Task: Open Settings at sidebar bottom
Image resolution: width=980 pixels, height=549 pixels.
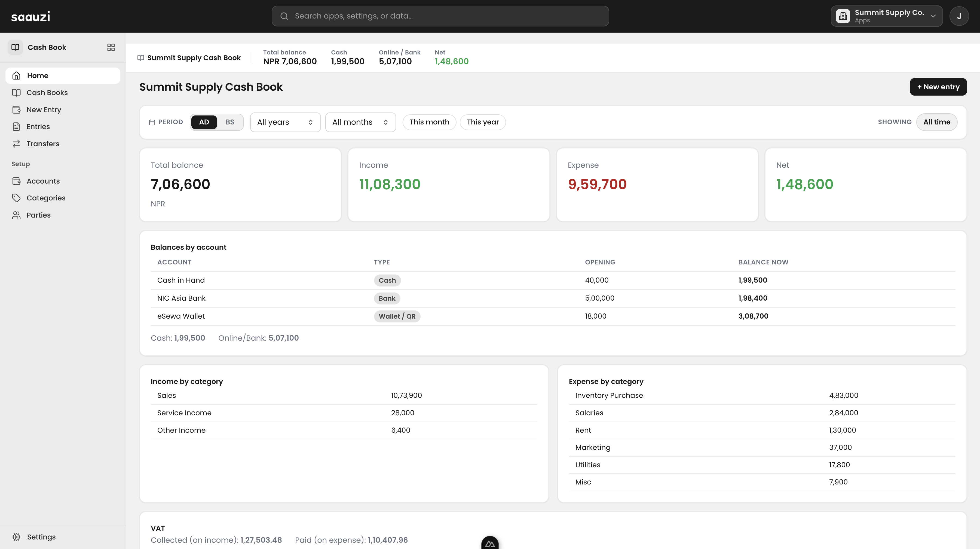Action: pos(63,537)
